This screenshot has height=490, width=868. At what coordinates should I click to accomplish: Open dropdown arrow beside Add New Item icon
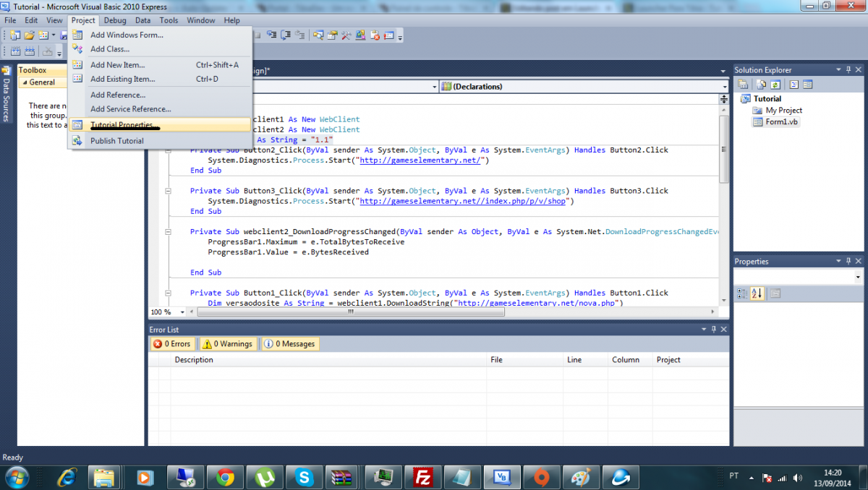[54, 35]
